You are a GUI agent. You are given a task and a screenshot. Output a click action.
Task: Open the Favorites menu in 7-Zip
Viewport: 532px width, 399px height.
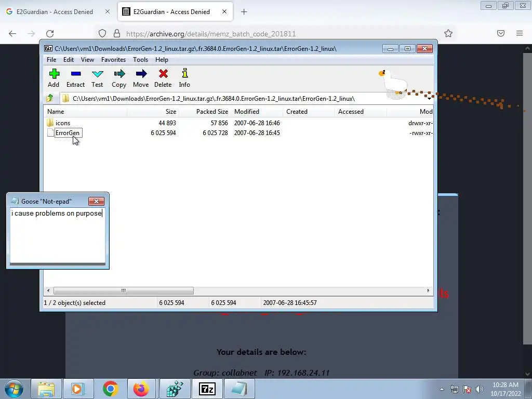113,60
